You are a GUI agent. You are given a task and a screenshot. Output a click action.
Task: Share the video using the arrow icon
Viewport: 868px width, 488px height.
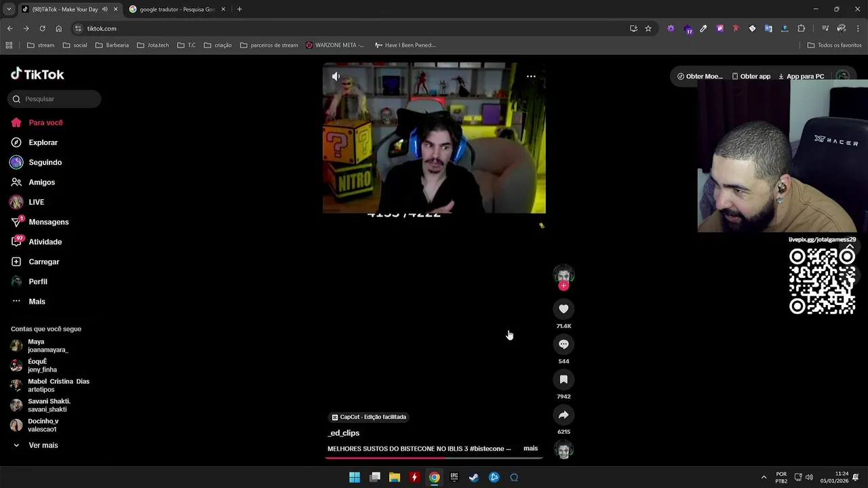tap(564, 415)
